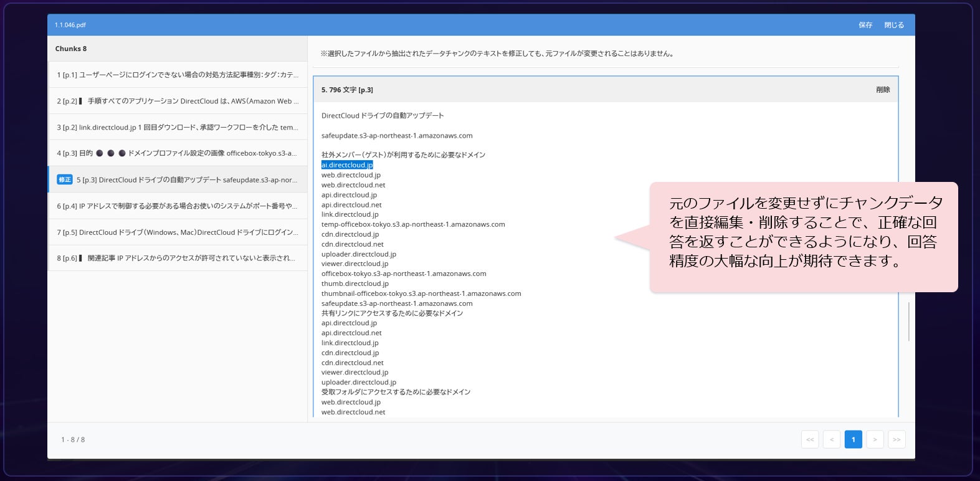Select chunk 5 DirectCloud ドライブの自動アップデート

(x=178, y=179)
